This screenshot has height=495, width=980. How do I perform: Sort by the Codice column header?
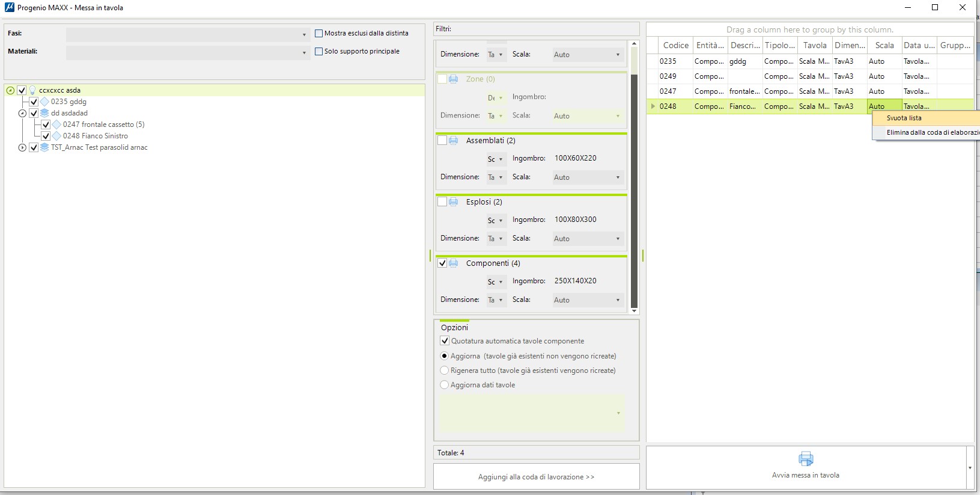675,45
